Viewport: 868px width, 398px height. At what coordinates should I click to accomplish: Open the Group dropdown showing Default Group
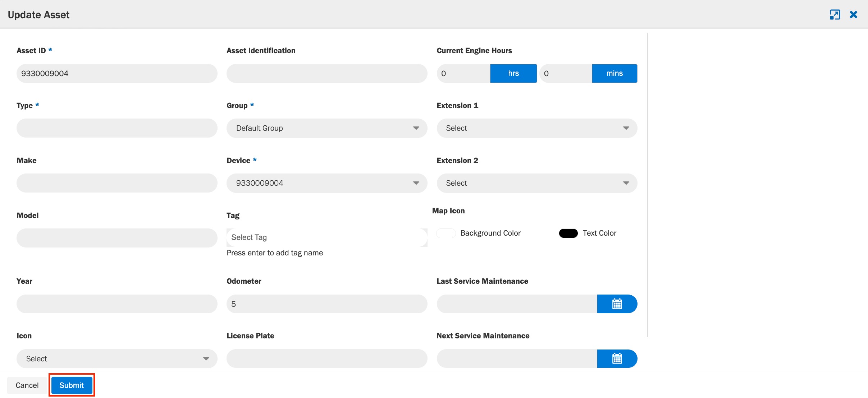pyautogui.click(x=327, y=128)
